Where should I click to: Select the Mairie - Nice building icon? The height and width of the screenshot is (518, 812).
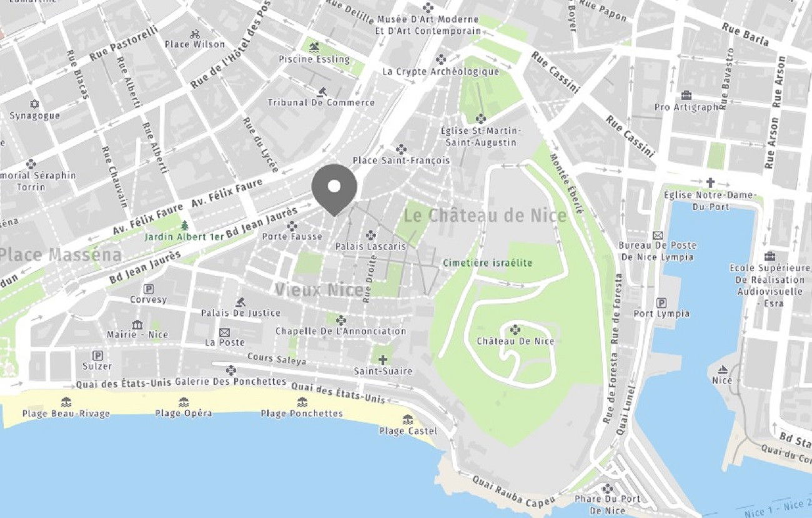(x=137, y=324)
